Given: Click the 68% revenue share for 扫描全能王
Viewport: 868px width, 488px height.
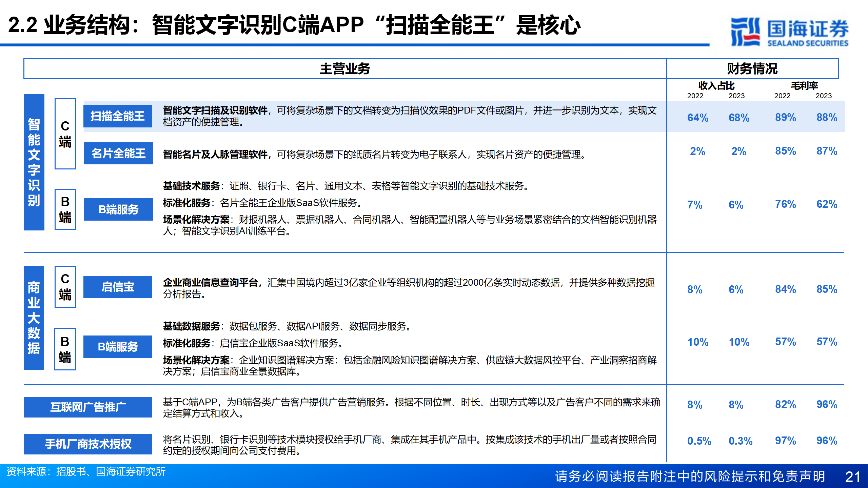Looking at the screenshot, I should coord(739,118).
